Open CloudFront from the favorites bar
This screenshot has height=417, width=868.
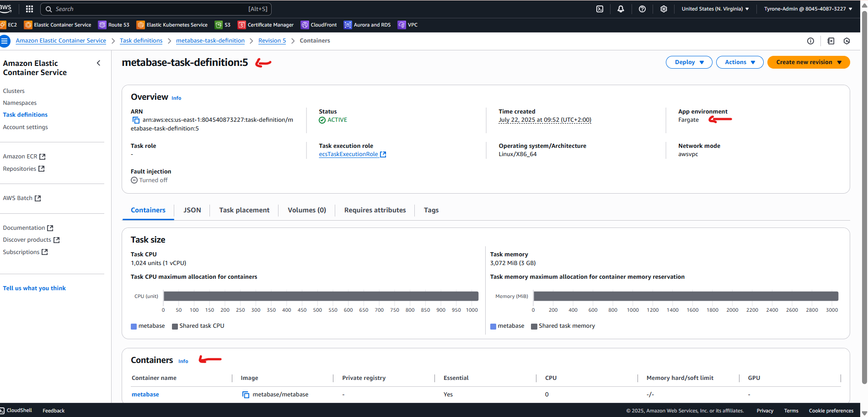(319, 25)
